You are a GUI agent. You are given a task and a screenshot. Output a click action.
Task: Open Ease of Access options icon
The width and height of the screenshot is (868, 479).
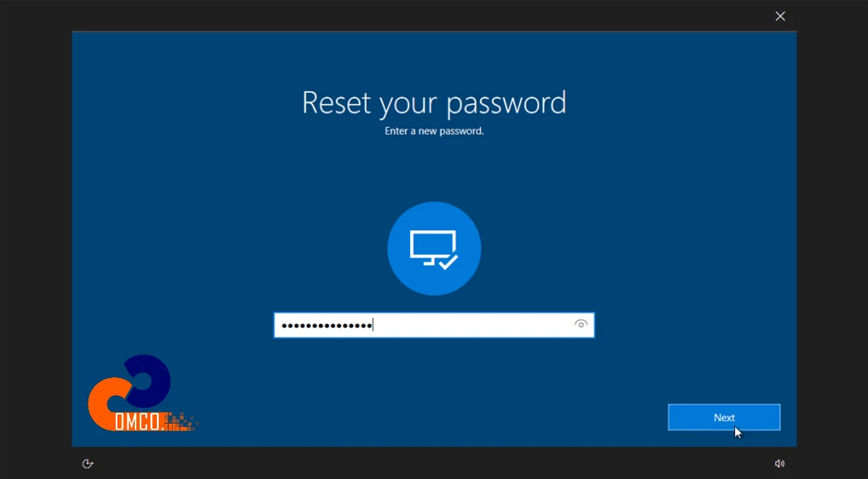pyautogui.click(x=88, y=463)
